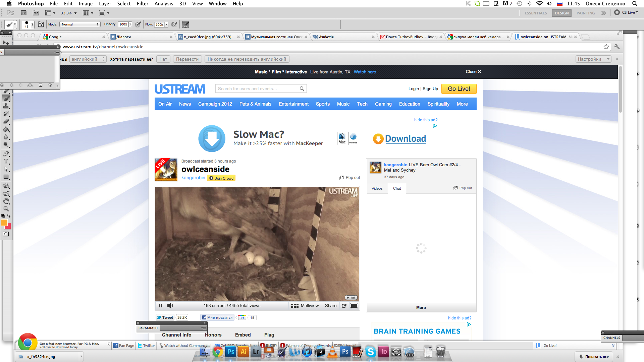The height and width of the screenshot is (362, 644).
Task: Reload the Ustream video player
Action: pos(344,306)
